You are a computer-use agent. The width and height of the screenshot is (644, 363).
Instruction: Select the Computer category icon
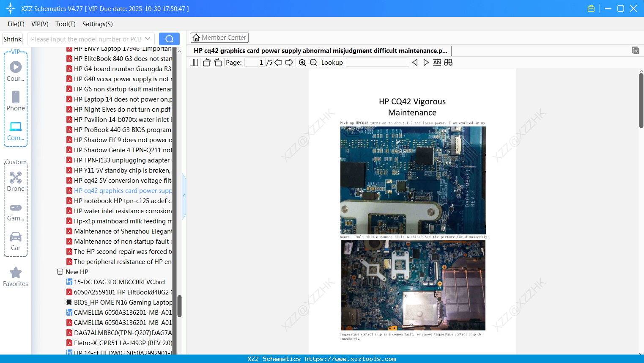(16, 131)
